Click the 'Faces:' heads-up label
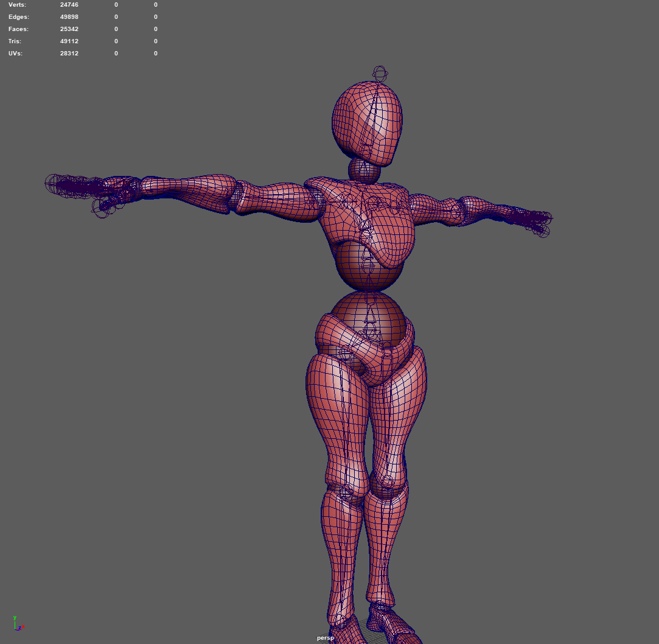This screenshot has height=644, width=659. (18, 29)
